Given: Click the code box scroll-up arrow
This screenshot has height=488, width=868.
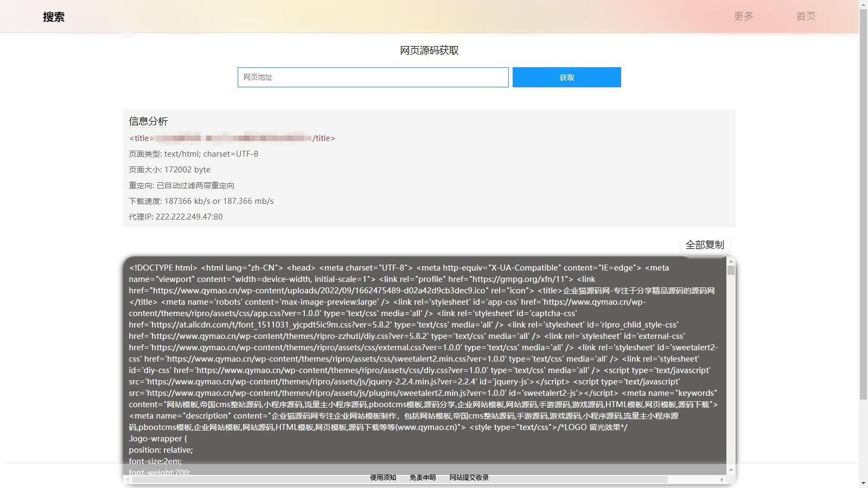Looking at the screenshot, I should [731, 261].
